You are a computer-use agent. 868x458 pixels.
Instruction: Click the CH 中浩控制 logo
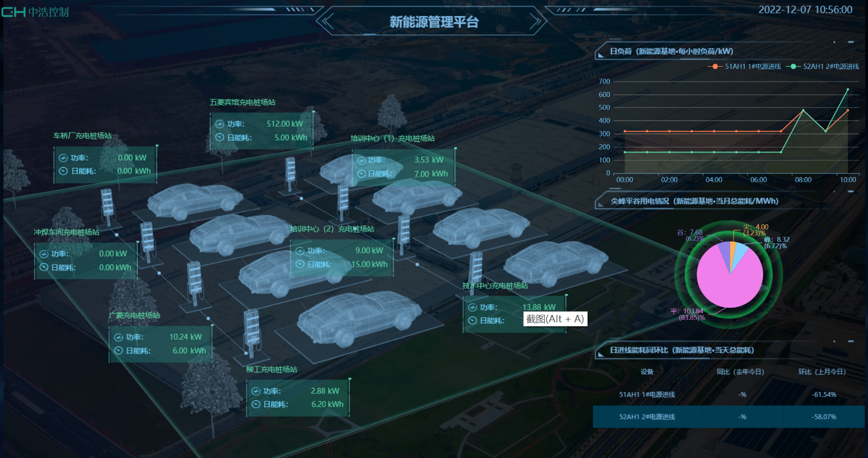tap(35, 12)
